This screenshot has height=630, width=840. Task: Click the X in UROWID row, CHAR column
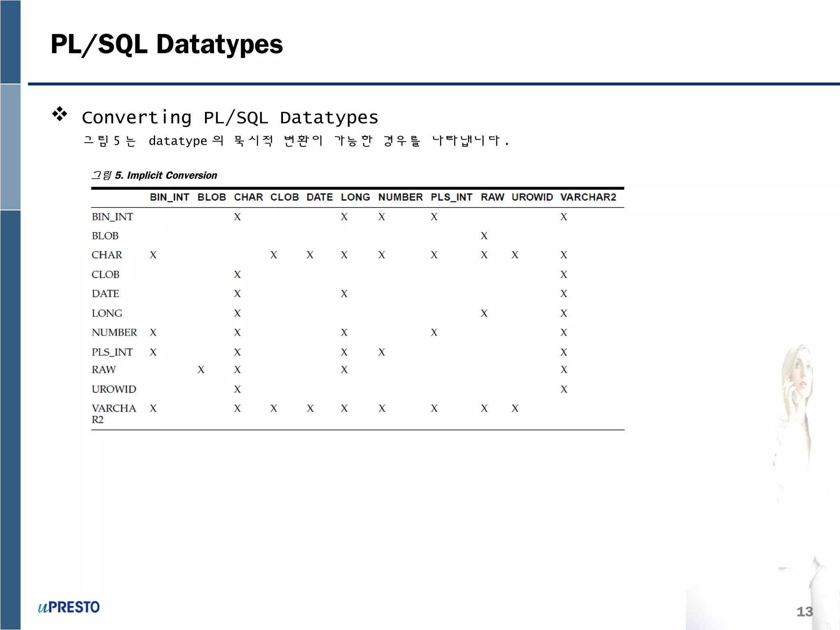click(x=237, y=389)
